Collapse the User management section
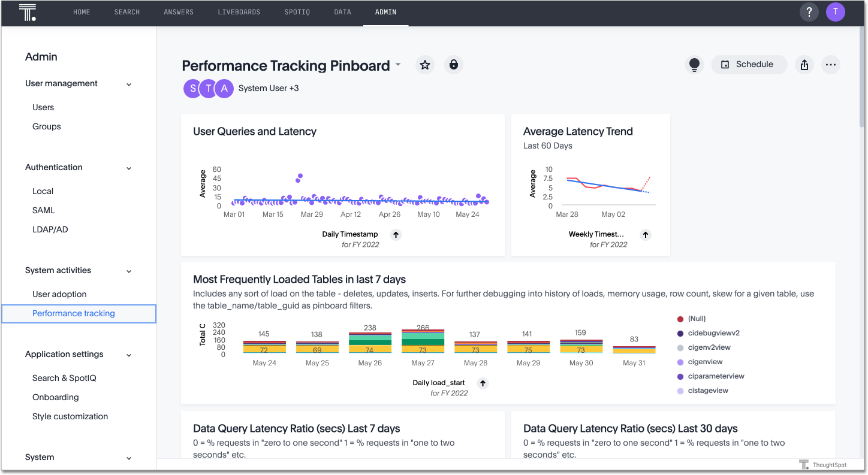 pyautogui.click(x=128, y=84)
